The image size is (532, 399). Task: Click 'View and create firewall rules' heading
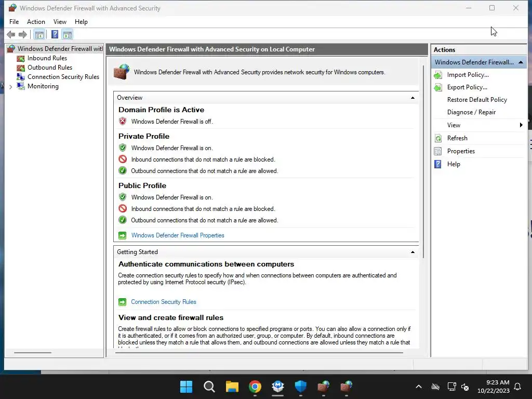coord(170,318)
